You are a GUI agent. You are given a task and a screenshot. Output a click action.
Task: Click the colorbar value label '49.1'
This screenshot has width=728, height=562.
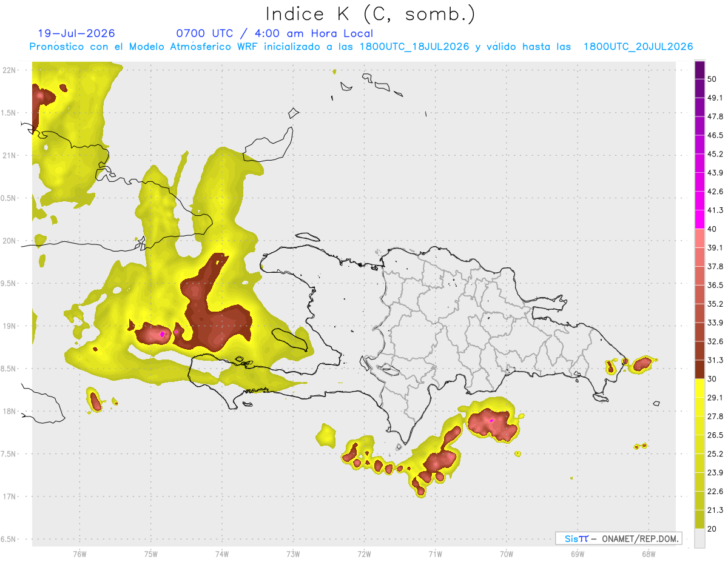(715, 98)
